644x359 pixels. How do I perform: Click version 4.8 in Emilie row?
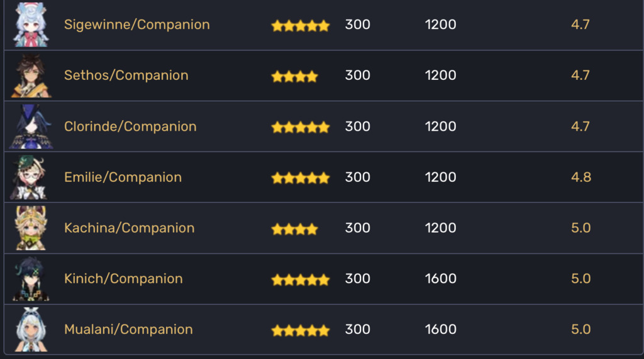580,177
